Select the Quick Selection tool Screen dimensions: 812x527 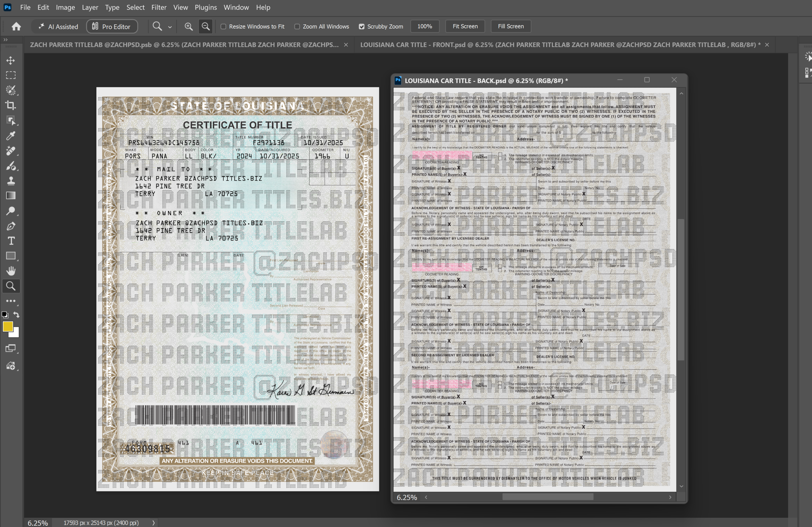[10, 90]
